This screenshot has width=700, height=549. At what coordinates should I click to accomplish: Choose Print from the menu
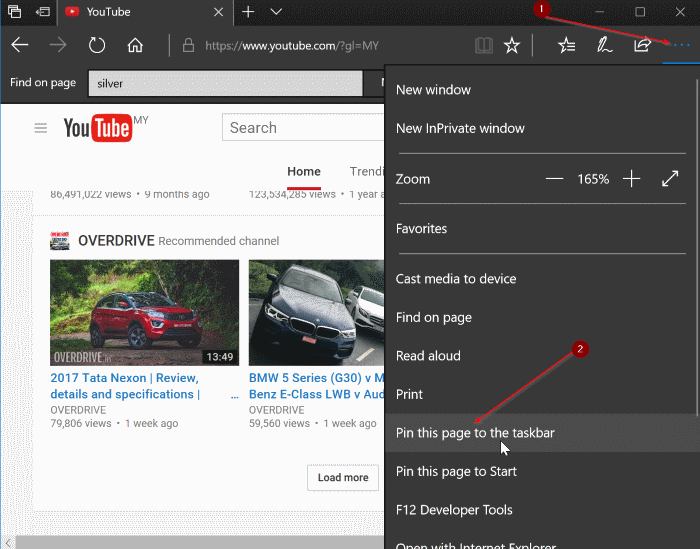point(541,394)
